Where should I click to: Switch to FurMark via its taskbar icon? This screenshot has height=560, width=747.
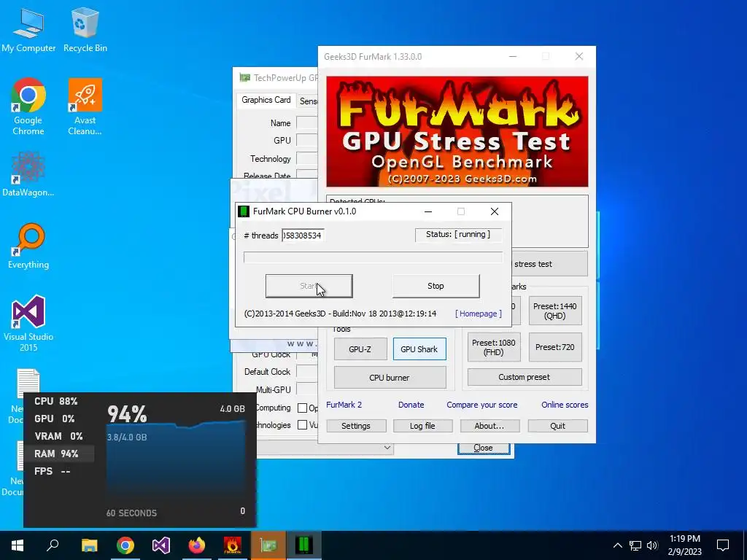(x=233, y=545)
